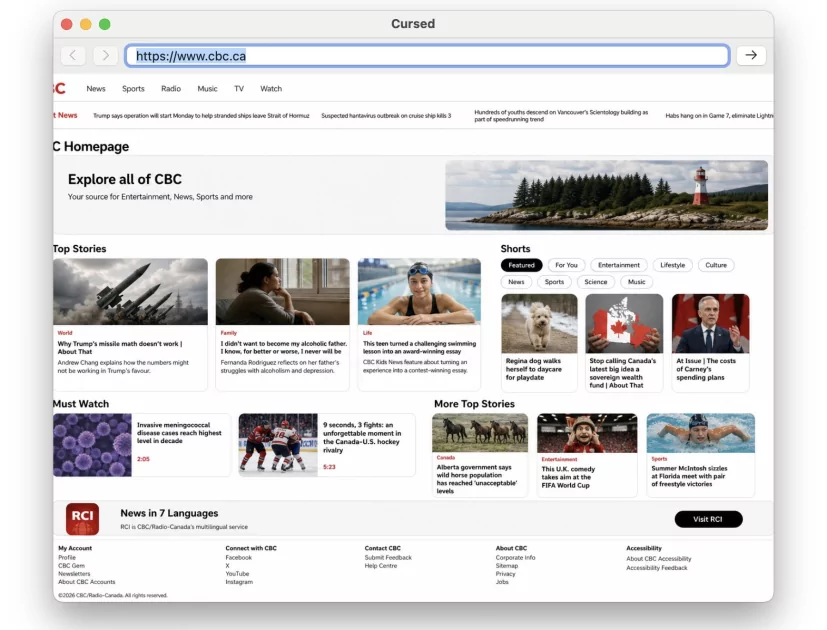Open 'I didn't want to become my alcoholic father' headline
Image resolution: width=827 pixels, height=630 pixels.
pos(284,347)
